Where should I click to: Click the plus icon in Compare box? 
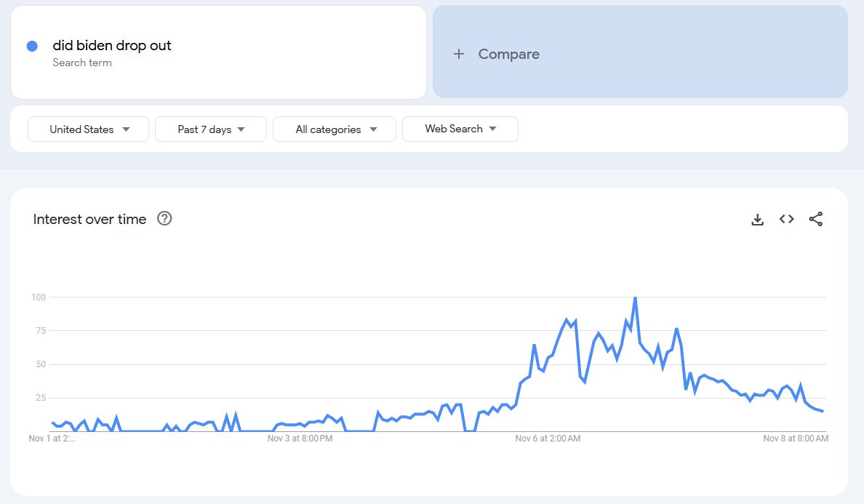458,54
